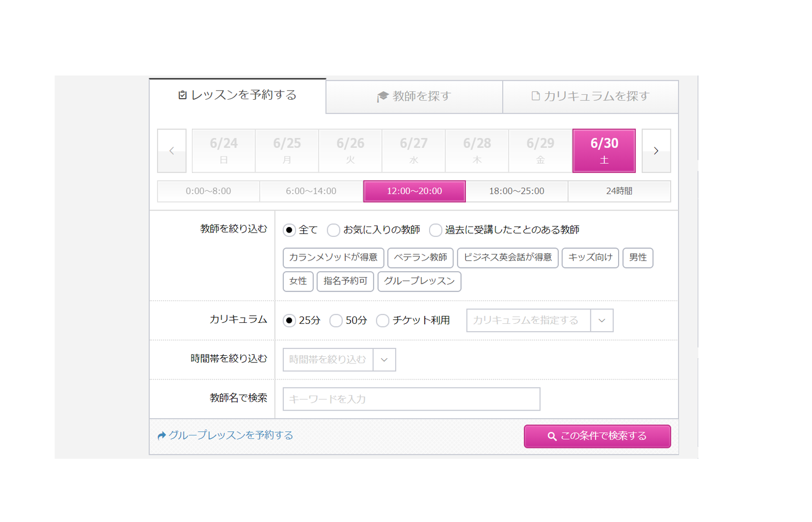Select date 6/24 Sunday

(x=224, y=151)
